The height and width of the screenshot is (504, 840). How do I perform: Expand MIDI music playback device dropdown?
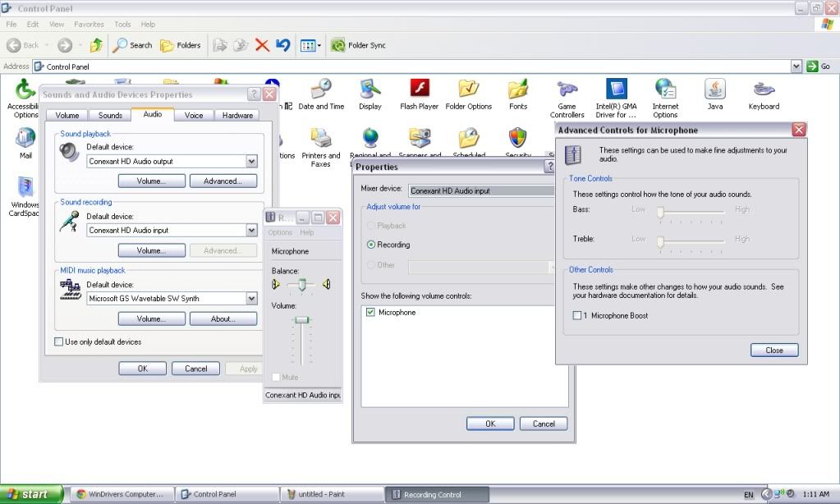point(252,298)
